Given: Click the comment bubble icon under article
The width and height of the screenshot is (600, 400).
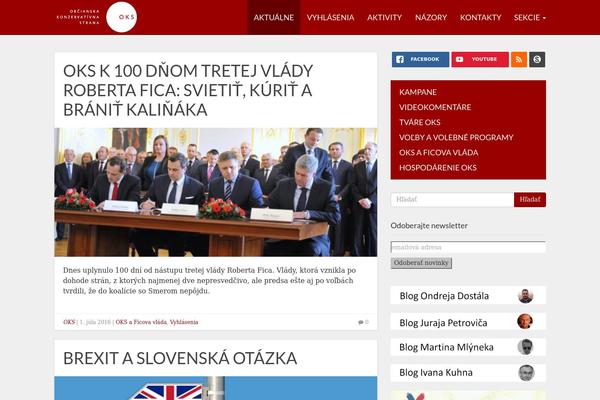Looking at the screenshot, I should click(360, 322).
